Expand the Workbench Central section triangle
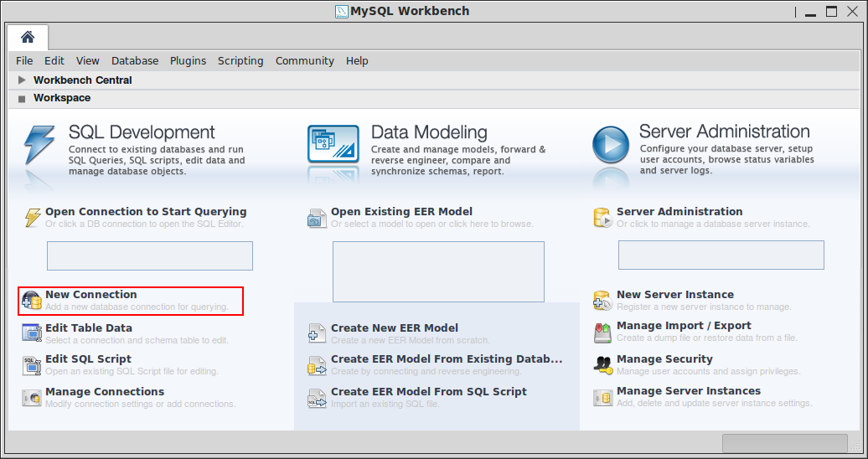 pos(22,80)
